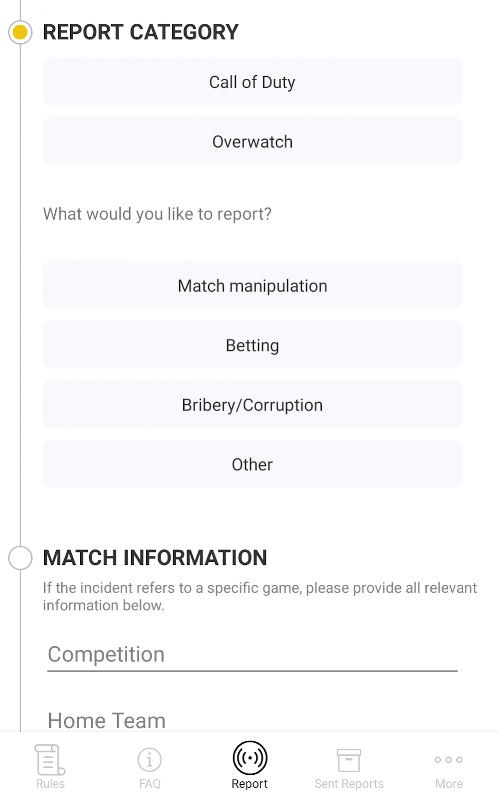Screen dimensions: 499x800
Task: Select Other report type
Action: pyautogui.click(x=252, y=464)
